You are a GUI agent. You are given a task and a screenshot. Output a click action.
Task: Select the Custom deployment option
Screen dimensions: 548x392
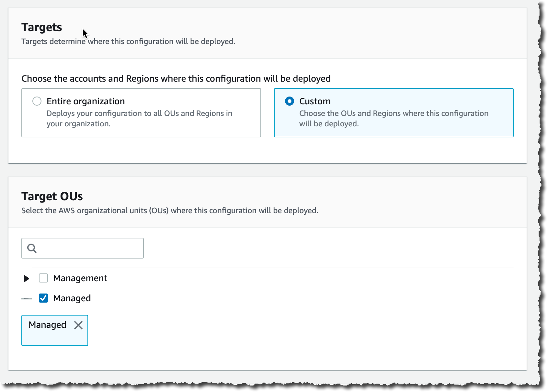point(394,112)
